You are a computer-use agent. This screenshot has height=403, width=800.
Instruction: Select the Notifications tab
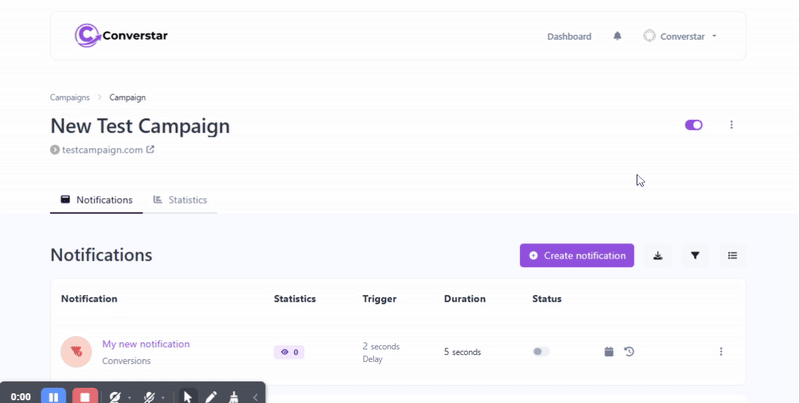pyautogui.click(x=97, y=200)
